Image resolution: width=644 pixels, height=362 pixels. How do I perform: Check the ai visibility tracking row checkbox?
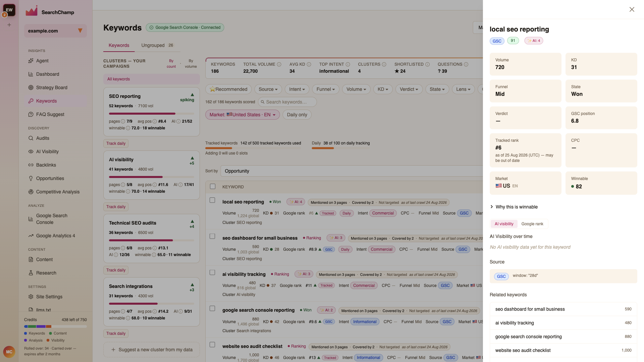(x=212, y=273)
